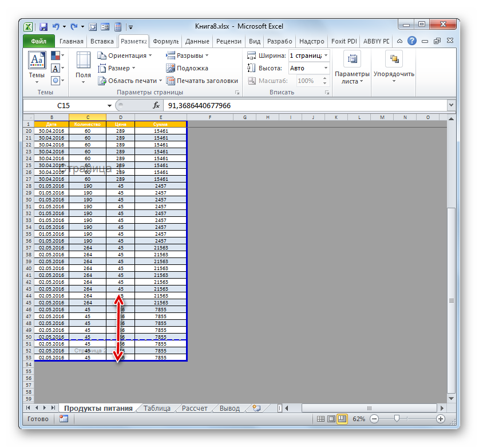Open Customize Quick Access Toolbar dropdown

[x=130, y=27]
